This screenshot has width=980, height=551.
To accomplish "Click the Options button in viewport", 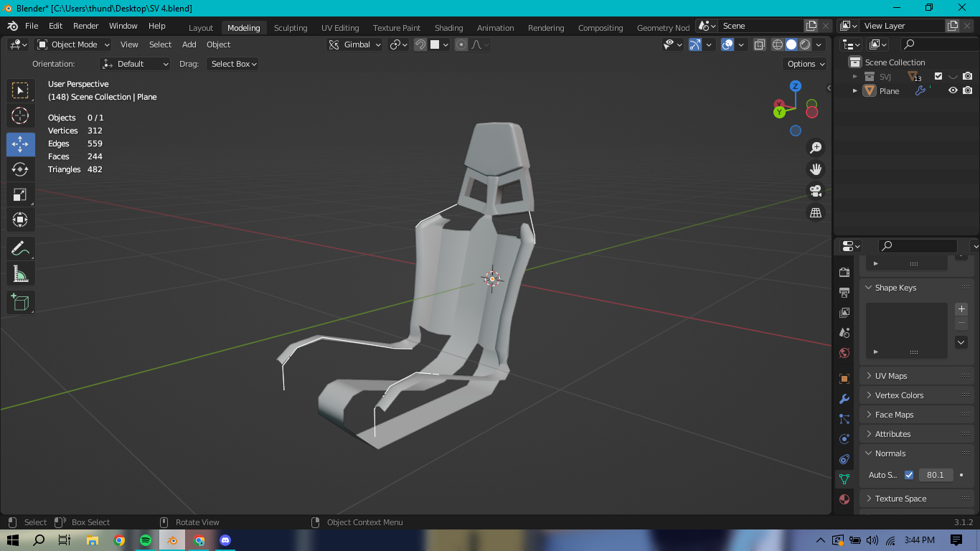I will point(806,64).
